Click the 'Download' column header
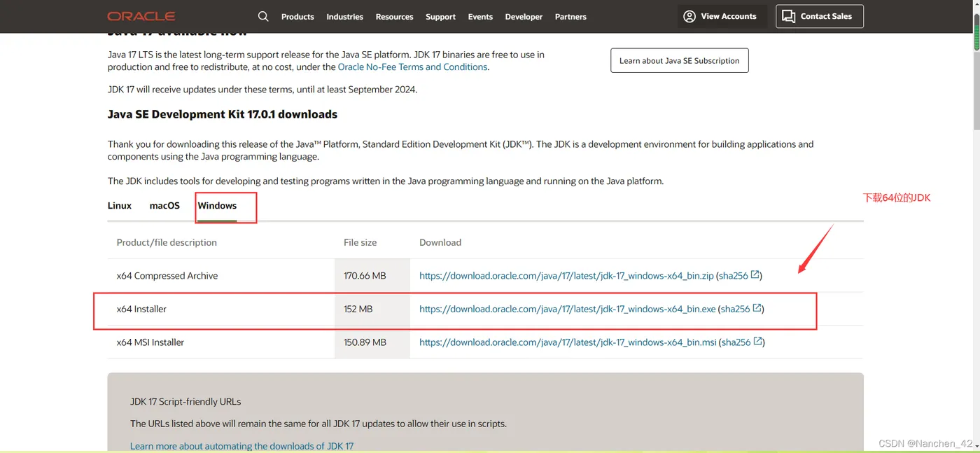 click(440, 242)
